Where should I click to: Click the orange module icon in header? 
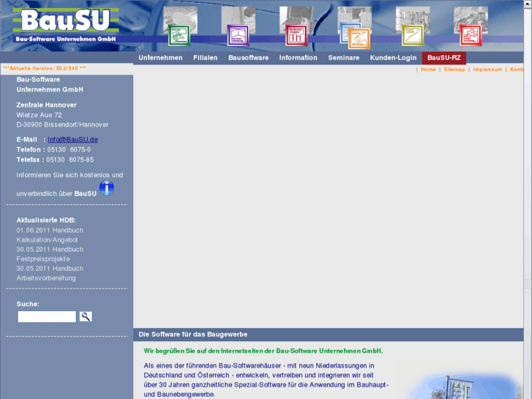click(x=359, y=39)
